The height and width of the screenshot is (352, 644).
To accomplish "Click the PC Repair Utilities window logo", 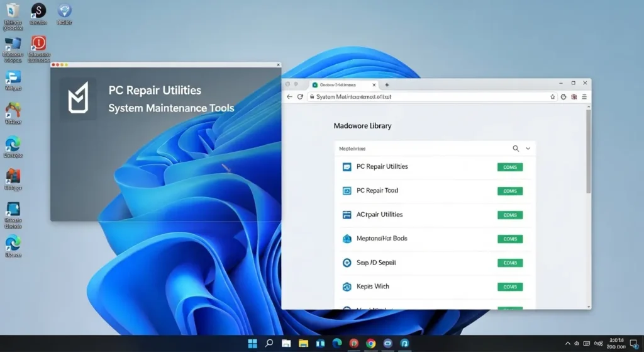I will [78, 98].
